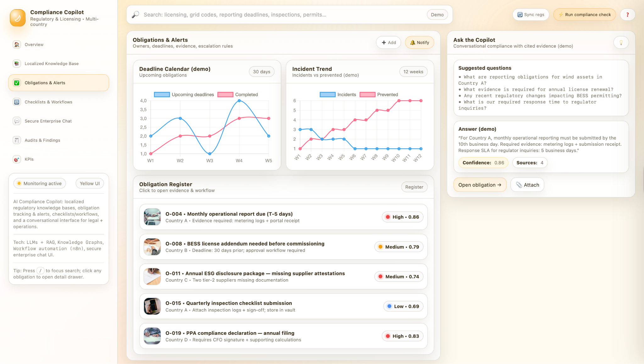
Task: Click the Open obligation button
Action: coord(480,185)
